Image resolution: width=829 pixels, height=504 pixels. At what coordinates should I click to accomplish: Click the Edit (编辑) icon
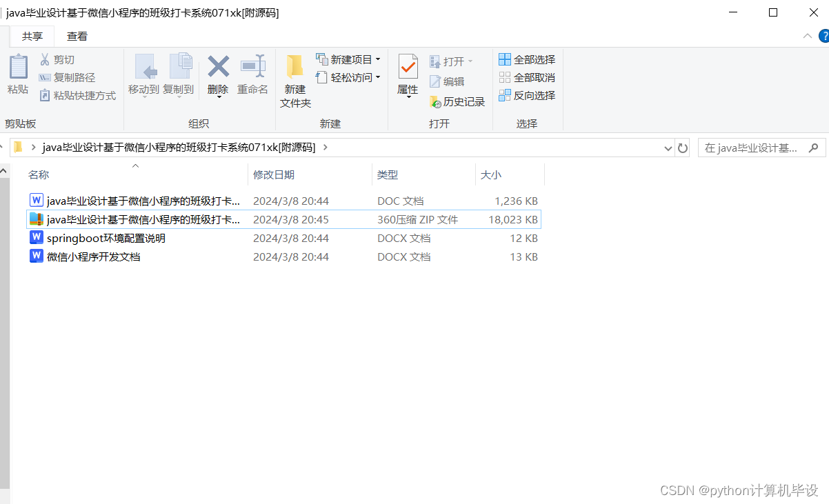435,81
